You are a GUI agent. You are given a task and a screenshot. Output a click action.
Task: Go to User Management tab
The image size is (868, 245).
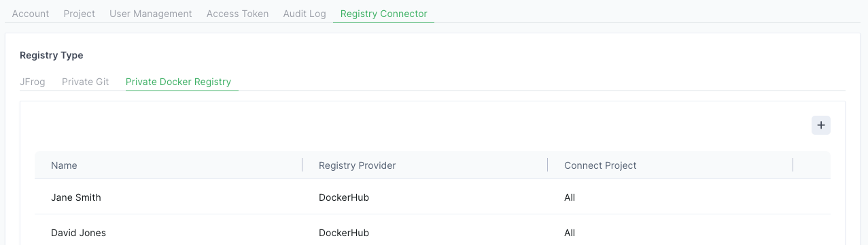tap(151, 14)
